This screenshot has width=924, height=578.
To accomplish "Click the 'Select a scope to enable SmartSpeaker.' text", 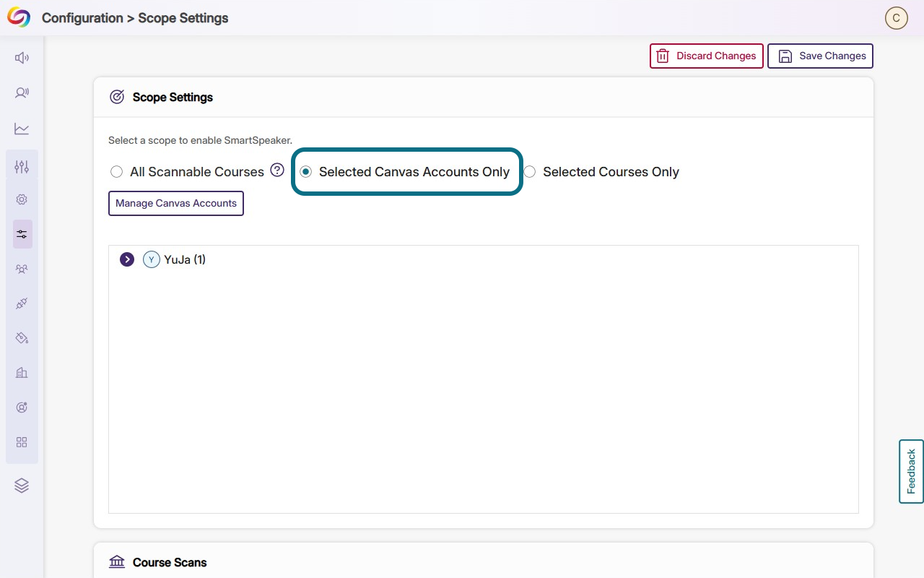I will [x=200, y=140].
